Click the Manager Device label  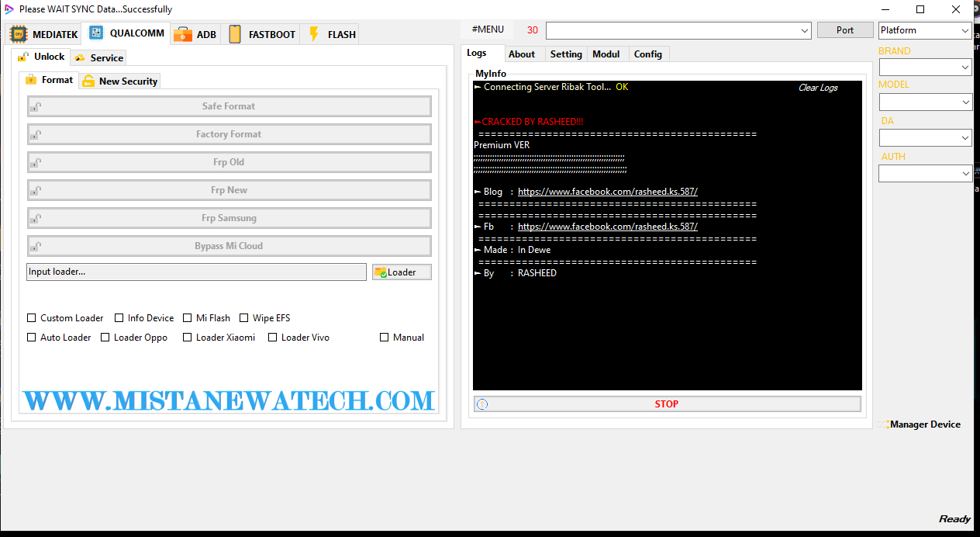[925, 424]
